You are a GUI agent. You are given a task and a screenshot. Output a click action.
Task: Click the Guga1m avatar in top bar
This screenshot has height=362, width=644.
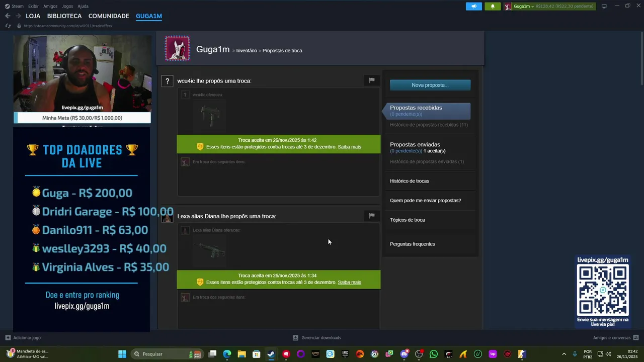[x=508, y=6]
